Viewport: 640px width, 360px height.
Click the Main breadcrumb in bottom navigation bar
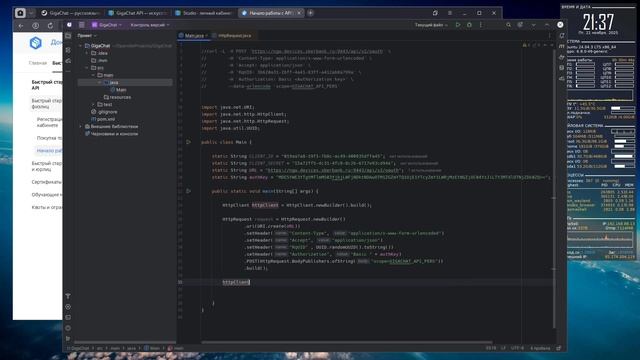[152, 348]
